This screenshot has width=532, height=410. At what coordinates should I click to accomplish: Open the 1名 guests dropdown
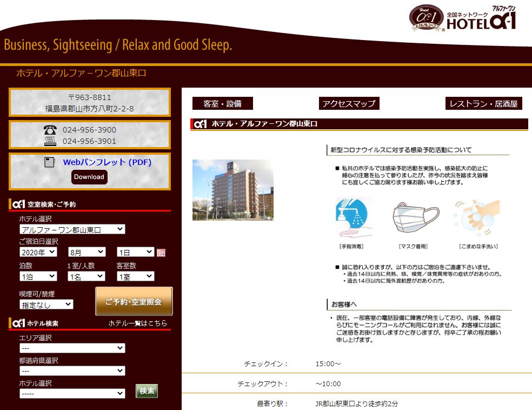point(87,276)
